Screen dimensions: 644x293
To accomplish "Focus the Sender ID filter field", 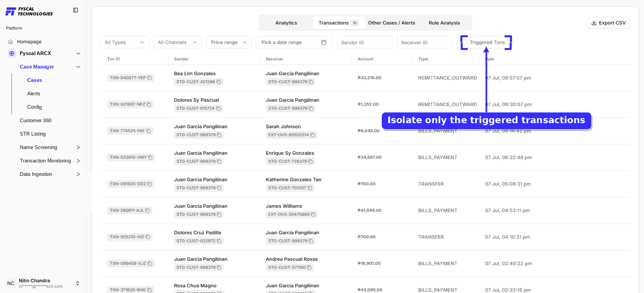I will pos(364,42).
